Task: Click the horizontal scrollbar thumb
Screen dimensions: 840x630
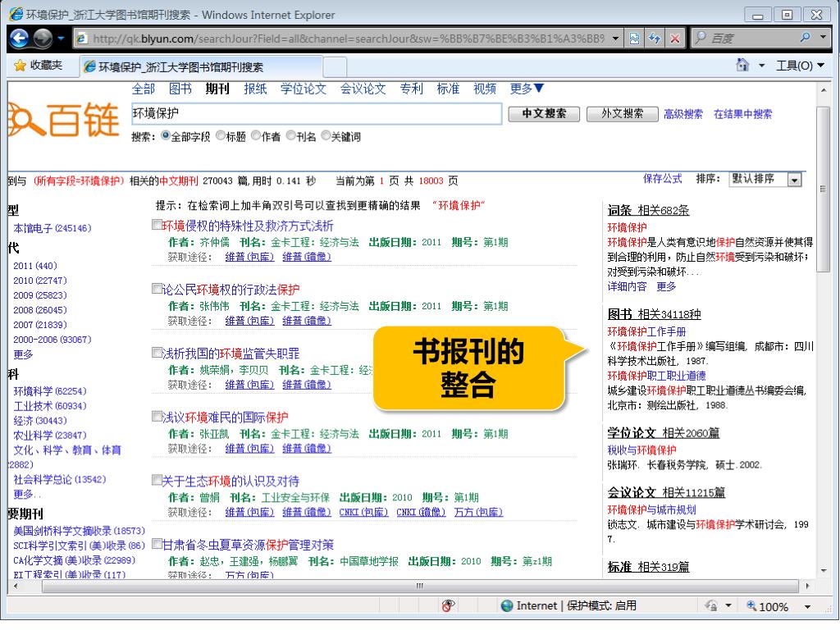Action: coord(419,586)
